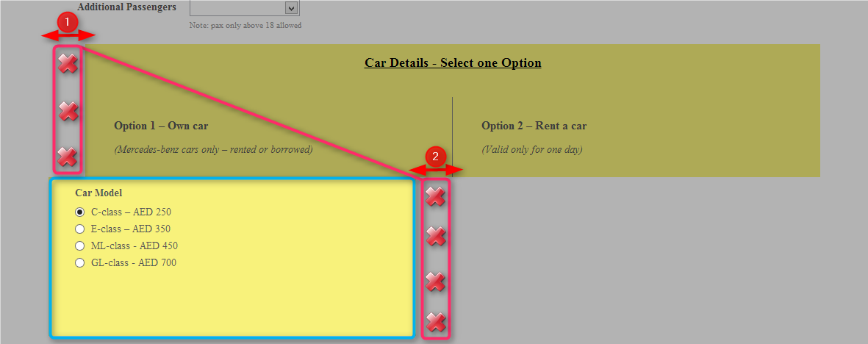The image size is (868, 344).
Task: Select the GL-class - AED 700 radio button
Action: [79, 262]
